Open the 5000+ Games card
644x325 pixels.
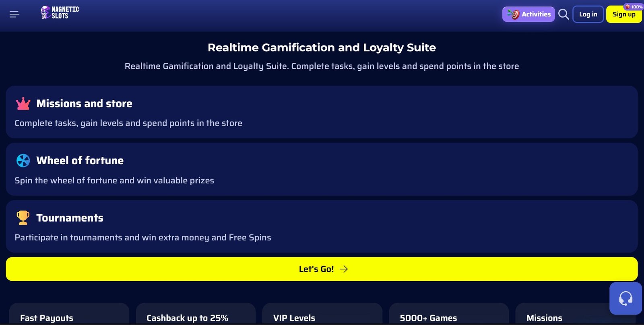[x=448, y=316]
